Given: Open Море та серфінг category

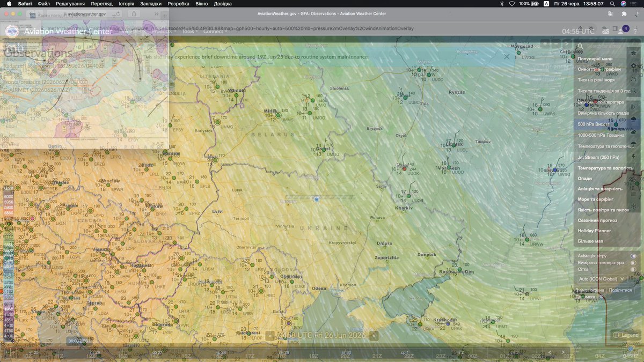Looking at the screenshot, I should point(595,199).
